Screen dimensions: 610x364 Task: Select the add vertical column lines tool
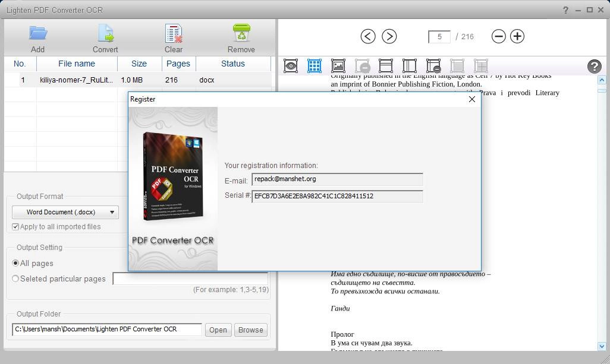point(409,66)
